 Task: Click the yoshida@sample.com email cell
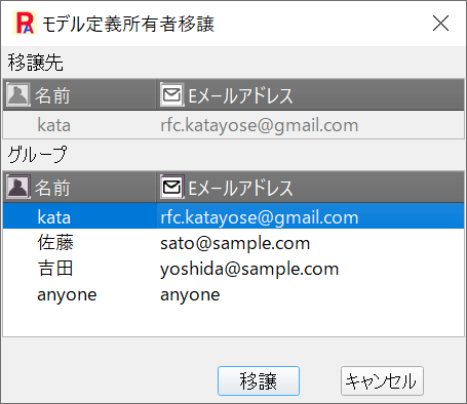point(249,269)
